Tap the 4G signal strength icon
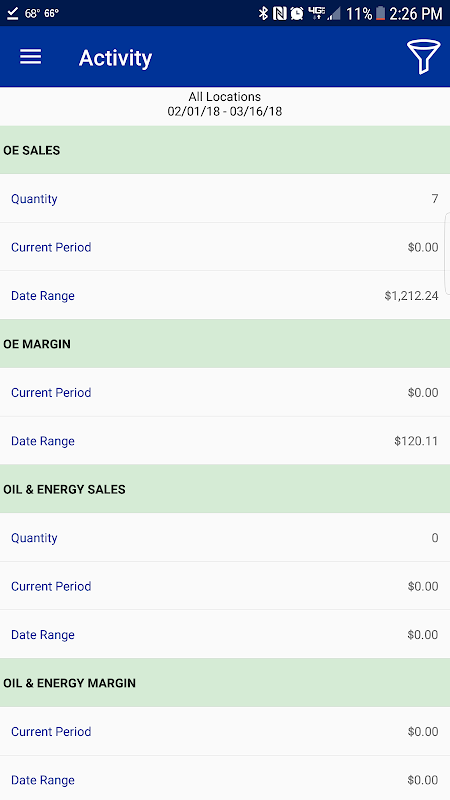450x800 pixels. coord(324,13)
